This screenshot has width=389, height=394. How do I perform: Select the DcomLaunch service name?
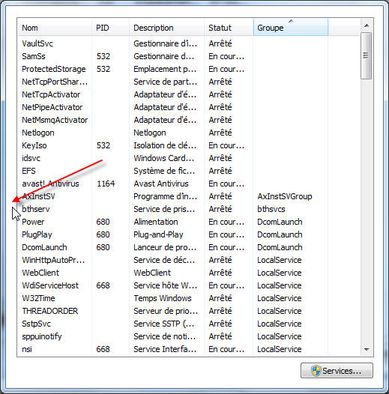(44, 247)
